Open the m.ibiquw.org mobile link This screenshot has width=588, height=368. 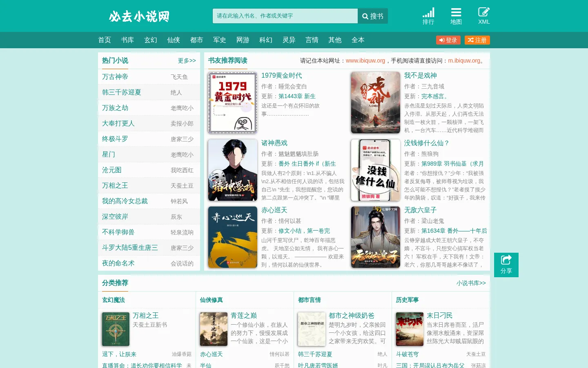pos(464,61)
